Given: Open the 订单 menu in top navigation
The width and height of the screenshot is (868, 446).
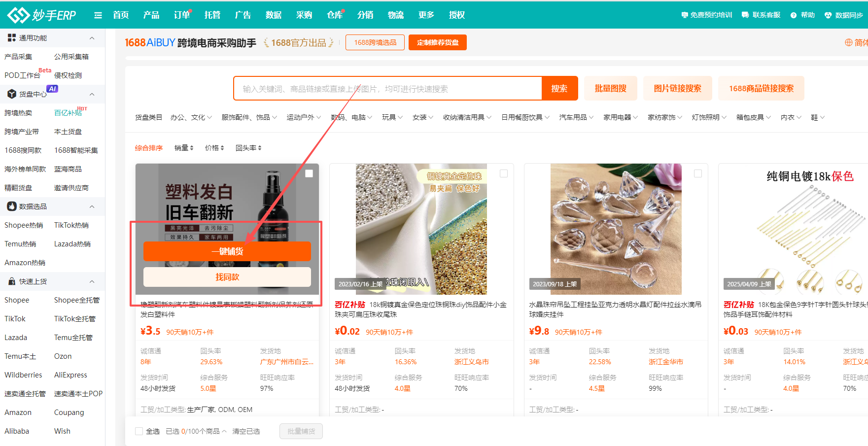Looking at the screenshot, I should [x=181, y=15].
